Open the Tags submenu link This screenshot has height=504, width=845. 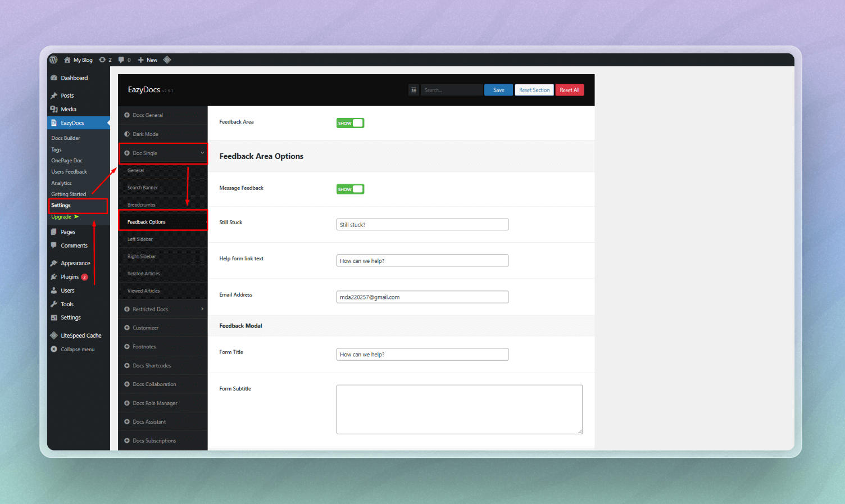[56, 149]
